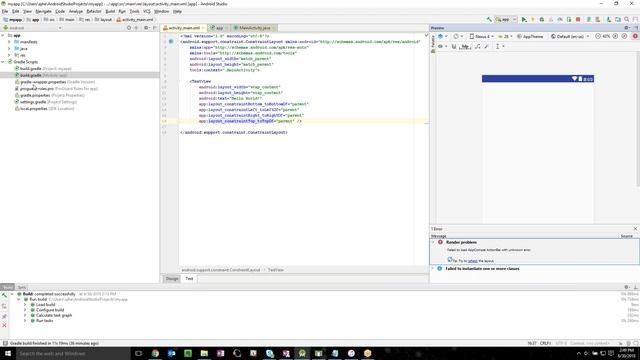Zoom out the preview with minus icon
The image size is (640, 360).
598,36
